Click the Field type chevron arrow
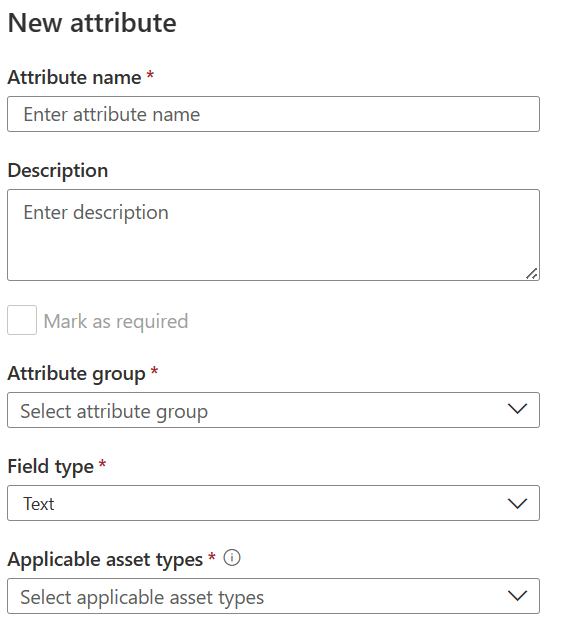565x634 pixels. pos(517,503)
